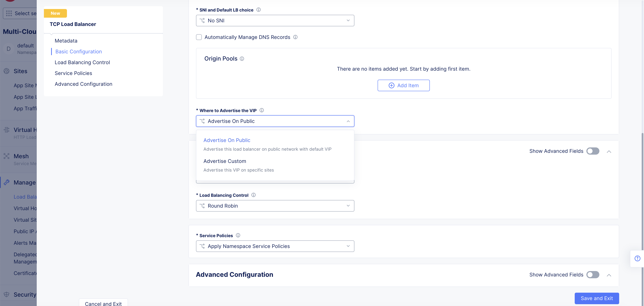Click info icon beside SNI and Default LB choice
This screenshot has height=306, width=644.
click(258, 10)
